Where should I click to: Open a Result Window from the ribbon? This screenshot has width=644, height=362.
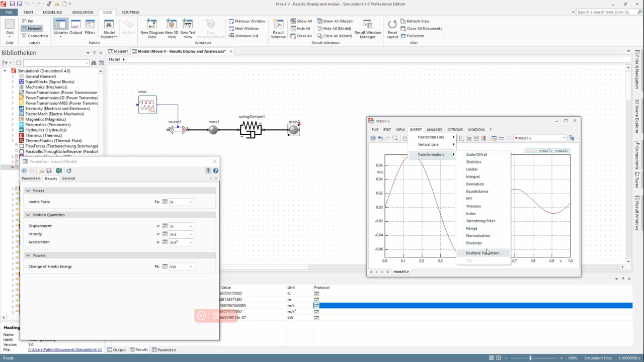[x=278, y=29]
